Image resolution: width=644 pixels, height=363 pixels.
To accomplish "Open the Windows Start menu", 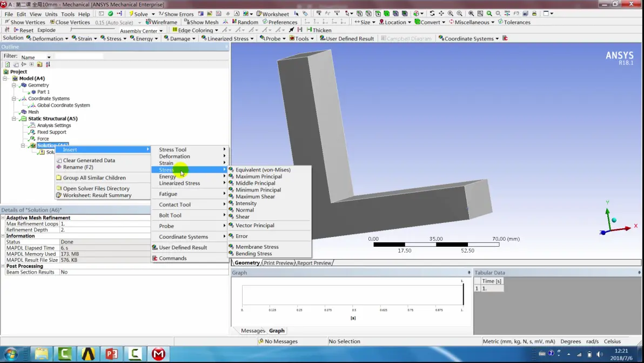I will coord(11,354).
